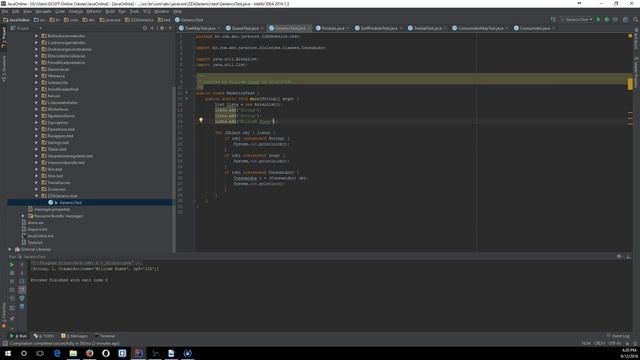The height and width of the screenshot is (360, 640).
Task: Open the Cortana search circle on taskbar
Action: point(24,353)
